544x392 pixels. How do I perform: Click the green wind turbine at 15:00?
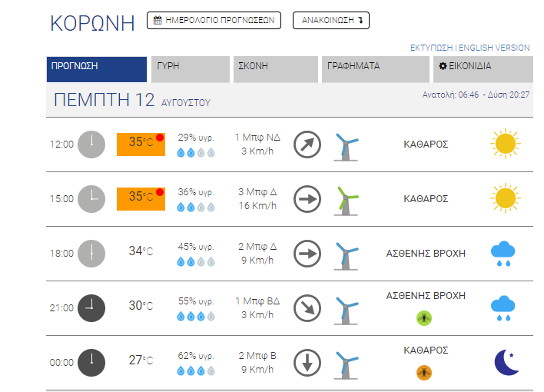[x=346, y=201]
